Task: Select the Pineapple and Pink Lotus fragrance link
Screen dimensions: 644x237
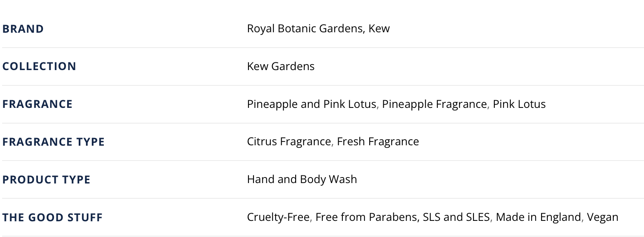Action: (311, 104)
